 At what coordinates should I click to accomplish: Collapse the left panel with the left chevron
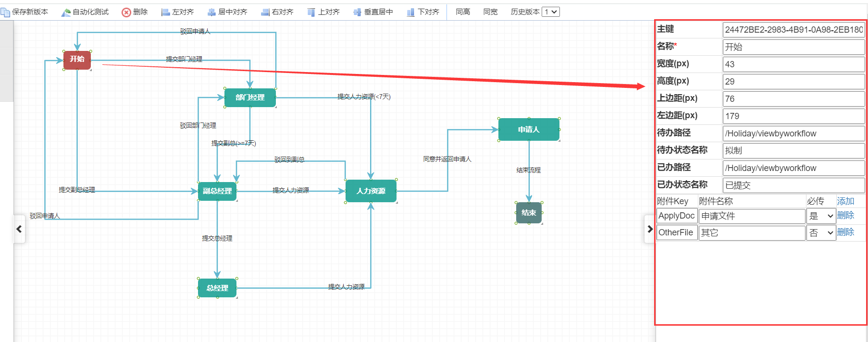point(19,229)
